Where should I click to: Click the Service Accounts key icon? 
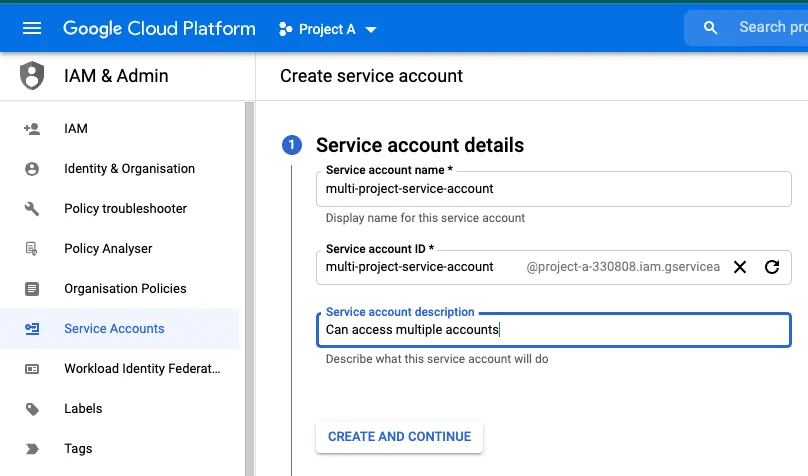(x=32, y=329)
